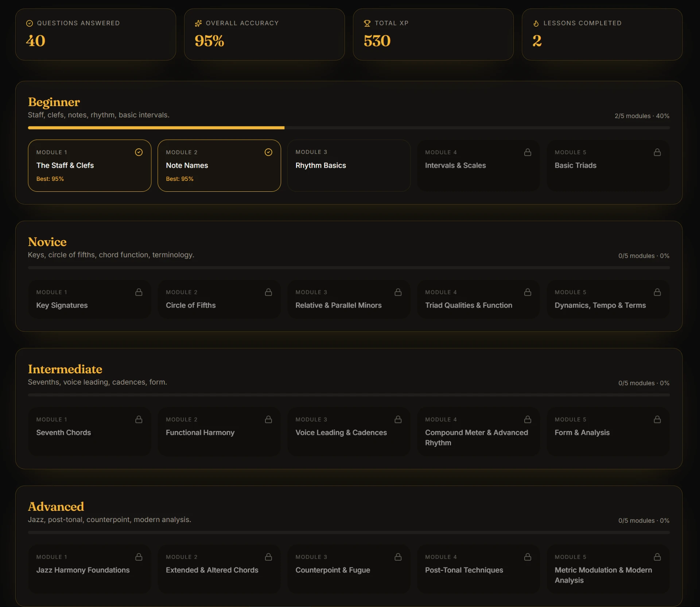
Task: Click the Beginner section heading
Action: (x=54, y=102)
